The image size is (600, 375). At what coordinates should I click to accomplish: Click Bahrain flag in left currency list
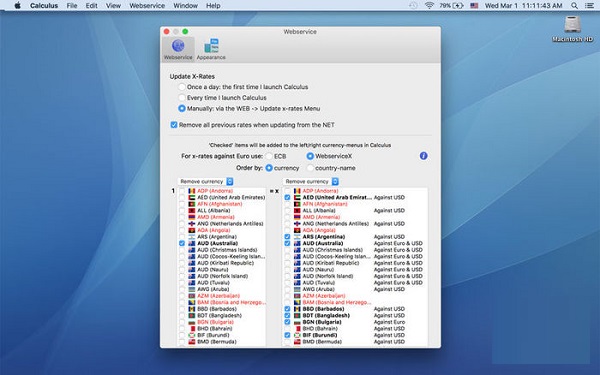[191, 328]
